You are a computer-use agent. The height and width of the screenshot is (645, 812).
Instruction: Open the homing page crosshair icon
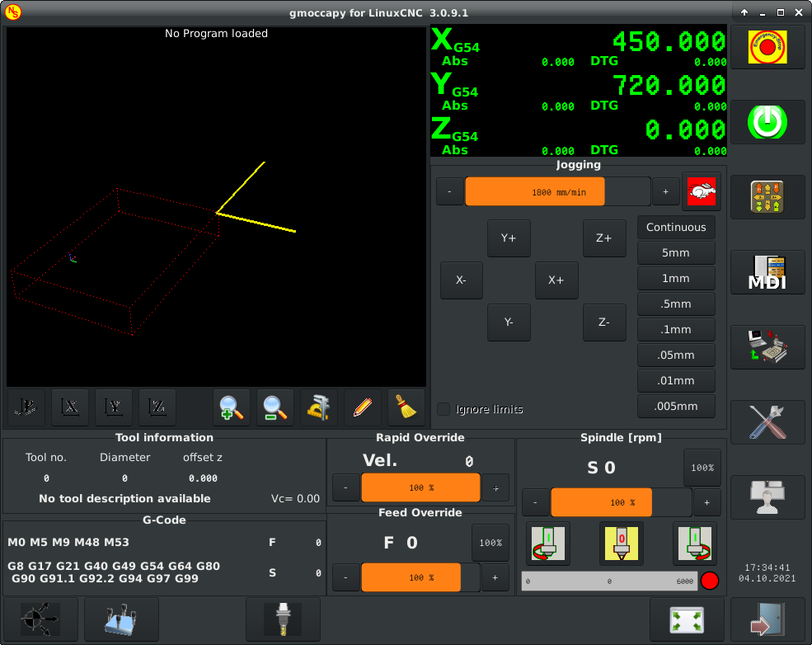pyautogui.click(x=40, y=619)
